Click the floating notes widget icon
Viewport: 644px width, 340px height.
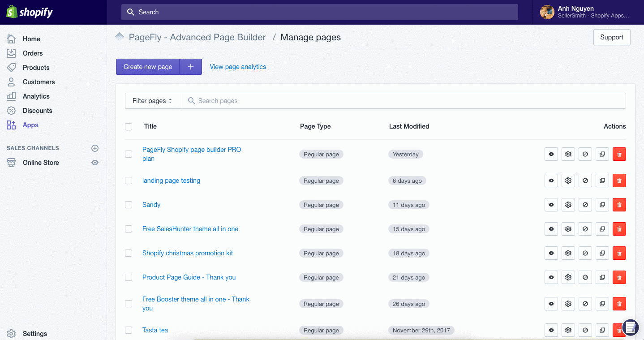630,327
